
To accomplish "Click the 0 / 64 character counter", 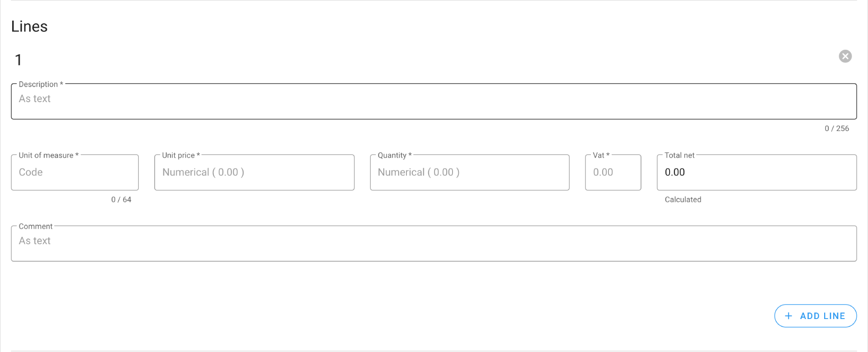I will pos(121,200).
